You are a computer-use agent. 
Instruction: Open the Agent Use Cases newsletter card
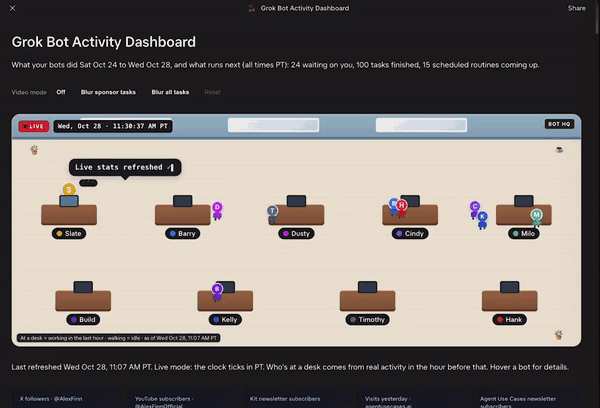[527, 399]
